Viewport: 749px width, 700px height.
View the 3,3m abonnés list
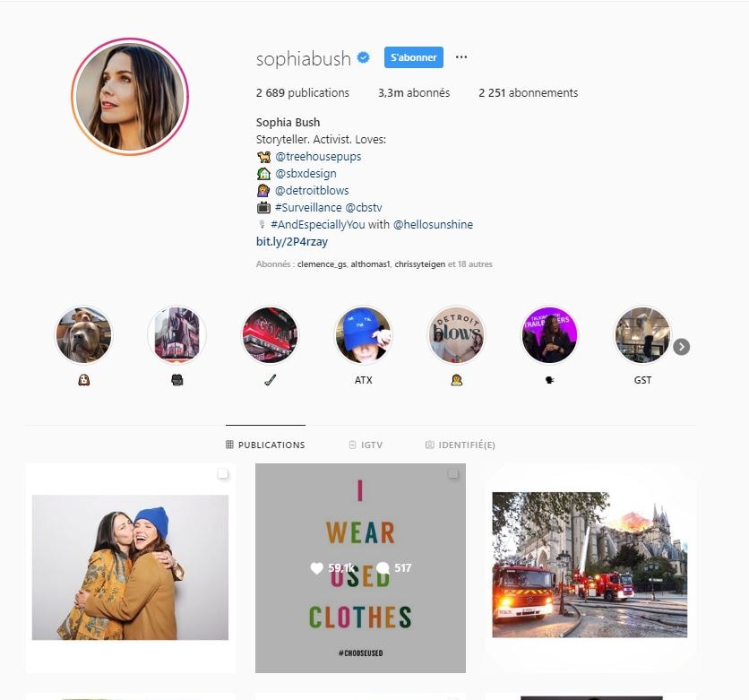(x=414, y=92)
